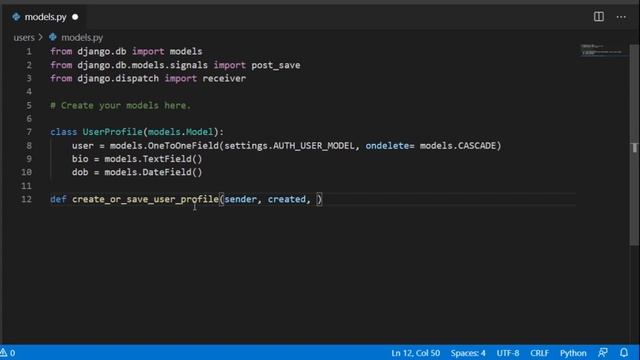Click empty line 11 number in gutter
The width and height of the screenshot is (640, 360).
pos(27,186)
